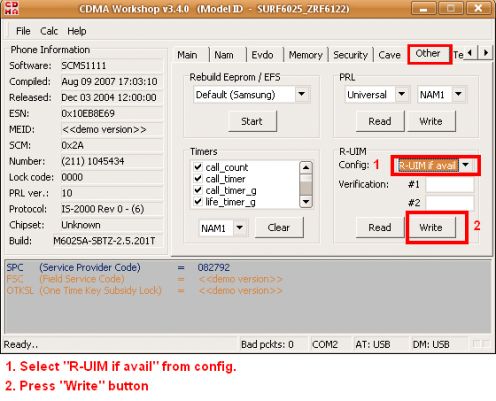496x401 pixels.
Task: Switch to the Main tab
Action: pos(187,55)
